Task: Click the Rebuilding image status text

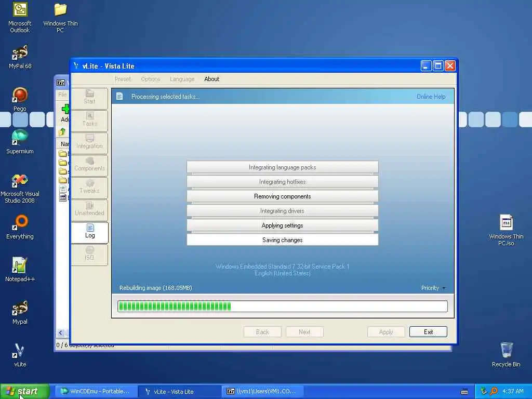Action: [x=156, y=288]
